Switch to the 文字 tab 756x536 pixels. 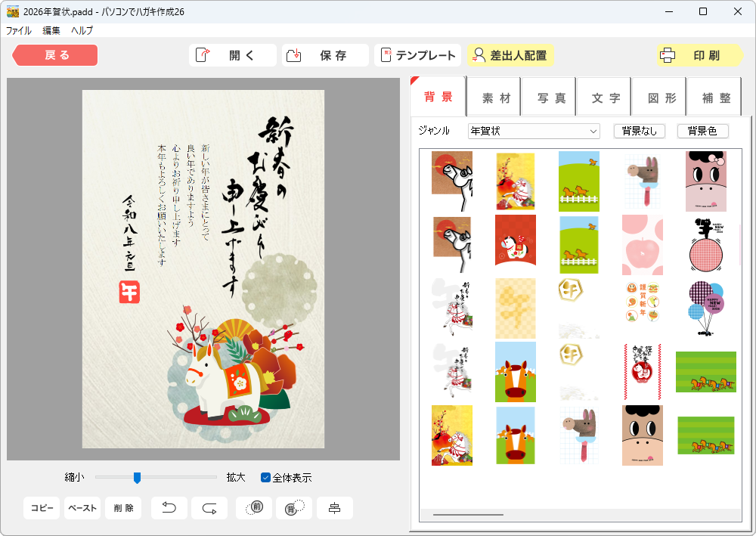pos(603,98)
